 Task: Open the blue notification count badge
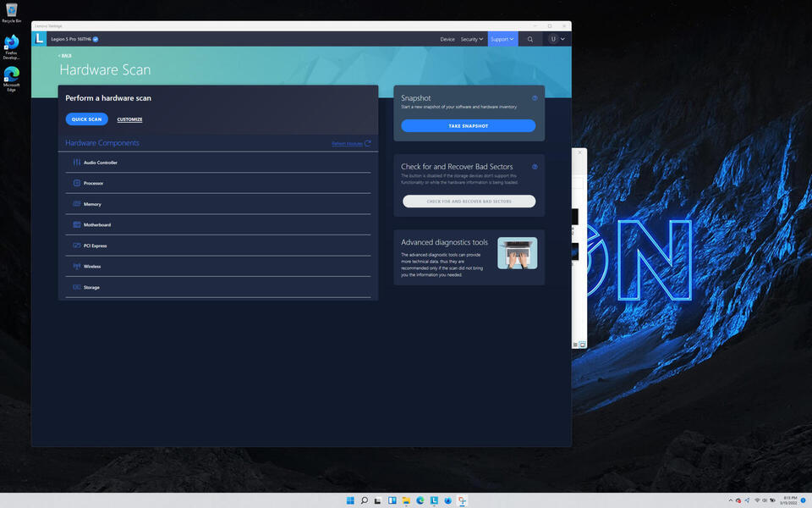(804, 500)
